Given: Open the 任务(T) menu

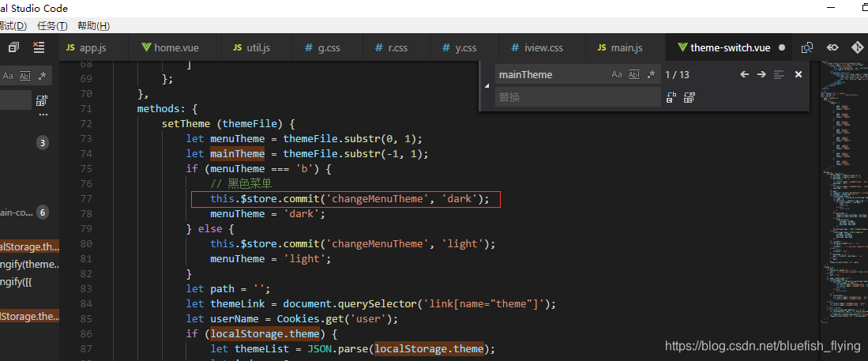Looking at the screenshot, I should click(x=52, y=26).
